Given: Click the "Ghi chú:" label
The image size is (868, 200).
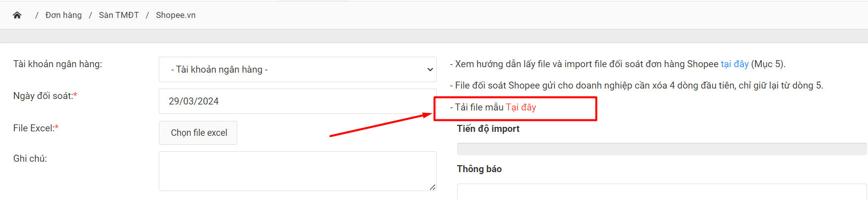Looking at the screenshot, I should (30, 159).
